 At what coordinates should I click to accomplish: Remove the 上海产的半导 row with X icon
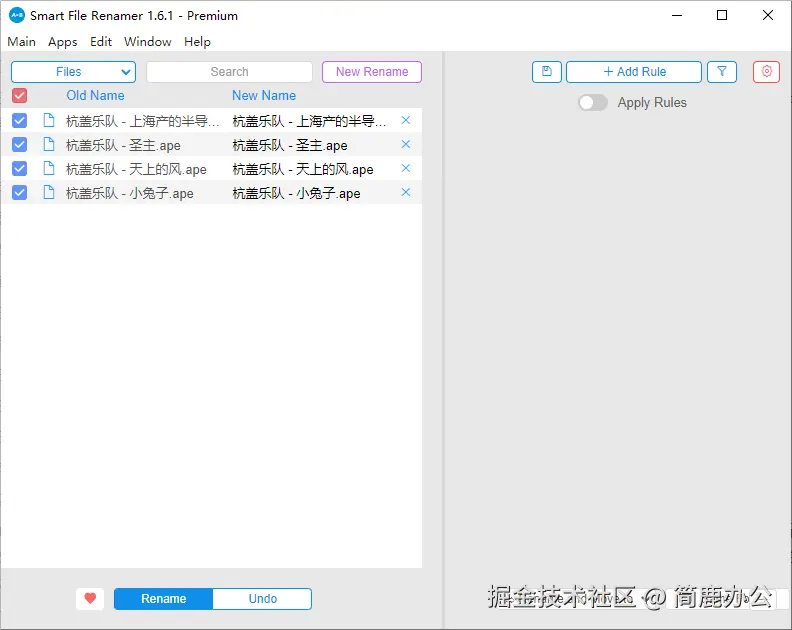(406, 120)
